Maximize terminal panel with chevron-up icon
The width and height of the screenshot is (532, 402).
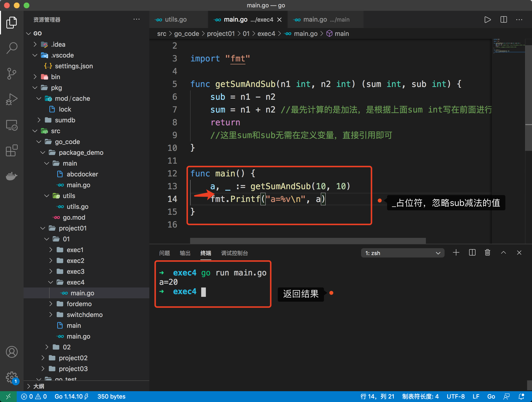point(503,253)
